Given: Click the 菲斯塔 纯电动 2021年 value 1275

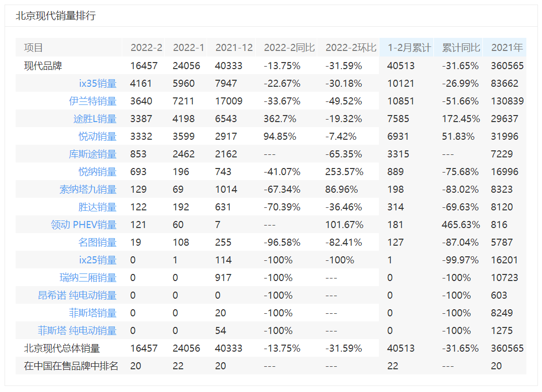Looking at the screenshot, I should coord(502,330).
